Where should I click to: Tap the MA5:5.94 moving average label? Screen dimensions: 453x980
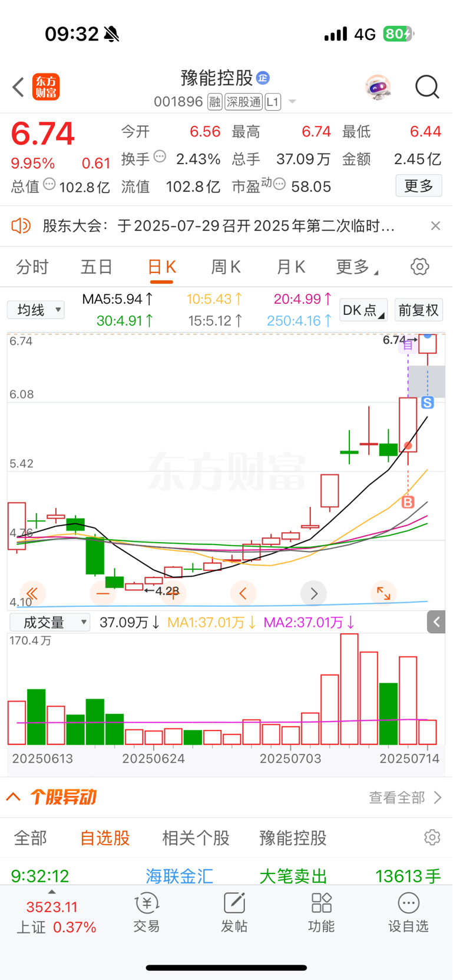(118, 299)
